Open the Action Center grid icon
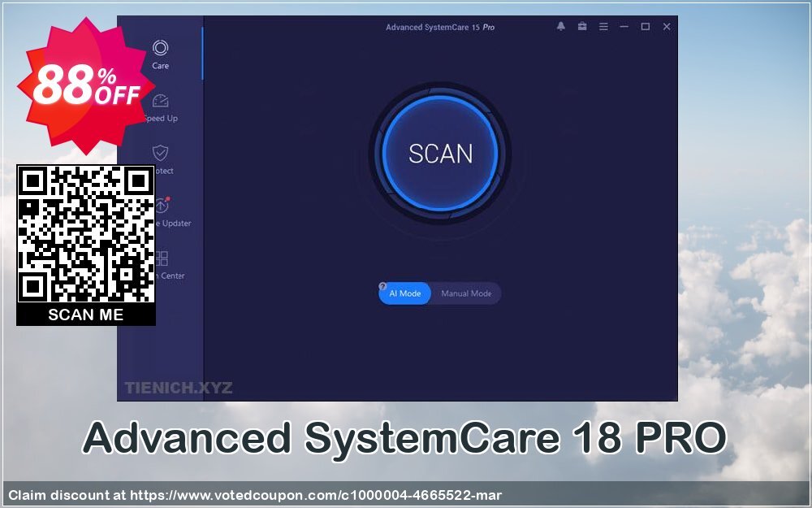812x508 pixels. 162,258
